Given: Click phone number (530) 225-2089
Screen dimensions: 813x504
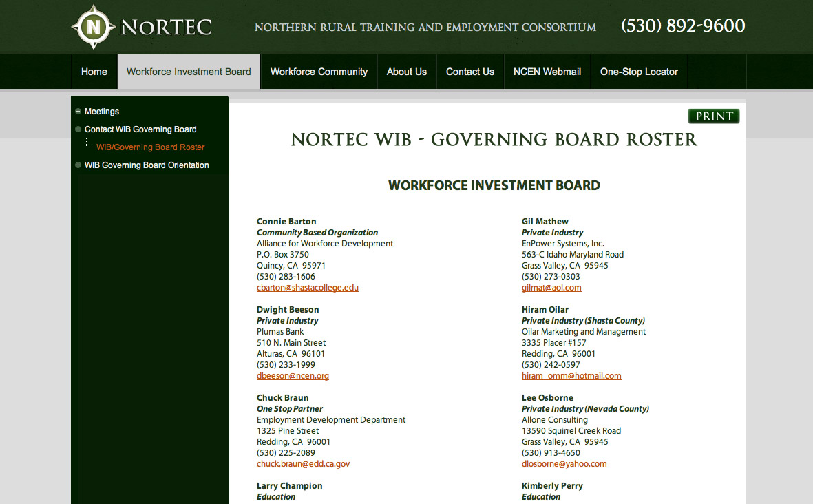Looking at the screenshot, I should point(286,453).
